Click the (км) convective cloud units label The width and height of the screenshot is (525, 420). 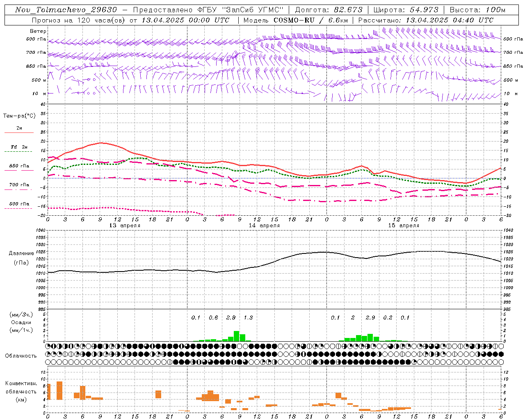22,399
